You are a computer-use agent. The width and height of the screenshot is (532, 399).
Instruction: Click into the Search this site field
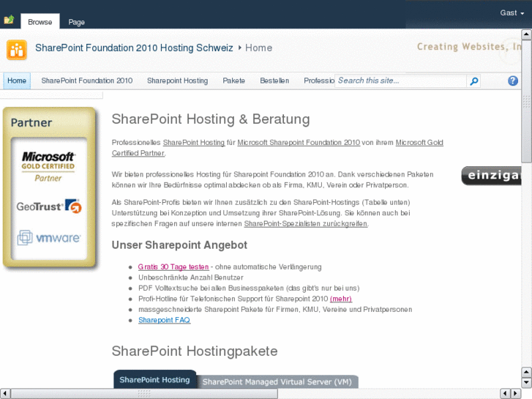point(400,81)
